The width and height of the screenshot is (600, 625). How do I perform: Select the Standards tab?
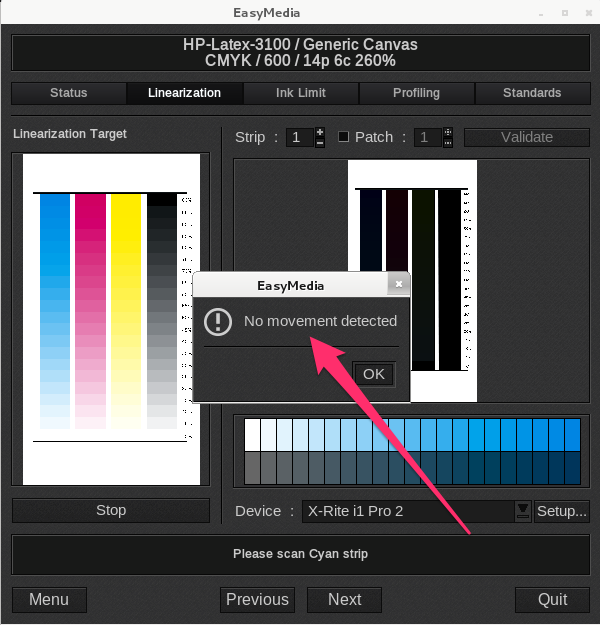pos(532,93)
